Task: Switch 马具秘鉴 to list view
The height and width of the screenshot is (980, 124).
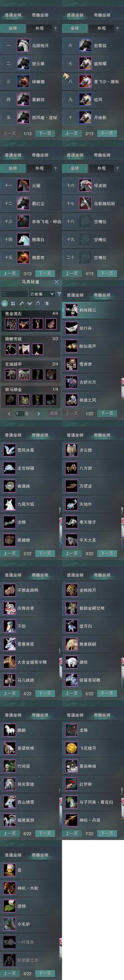Action: 4,304
